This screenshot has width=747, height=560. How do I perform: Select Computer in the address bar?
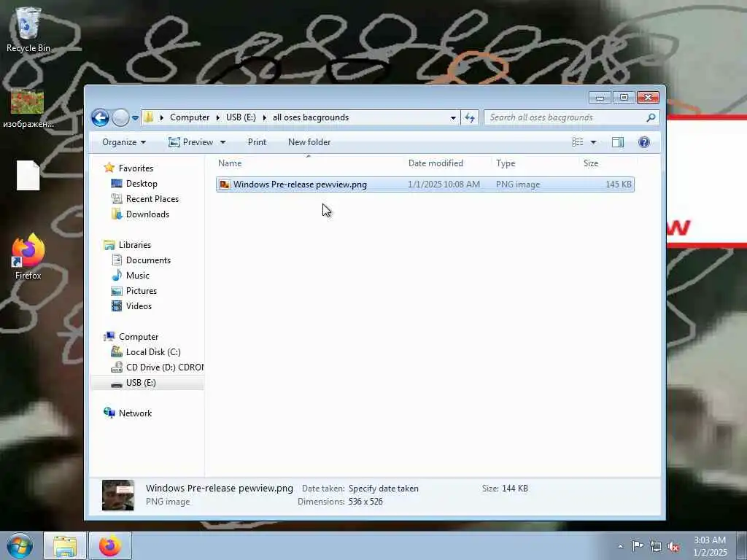coord(190,117)
